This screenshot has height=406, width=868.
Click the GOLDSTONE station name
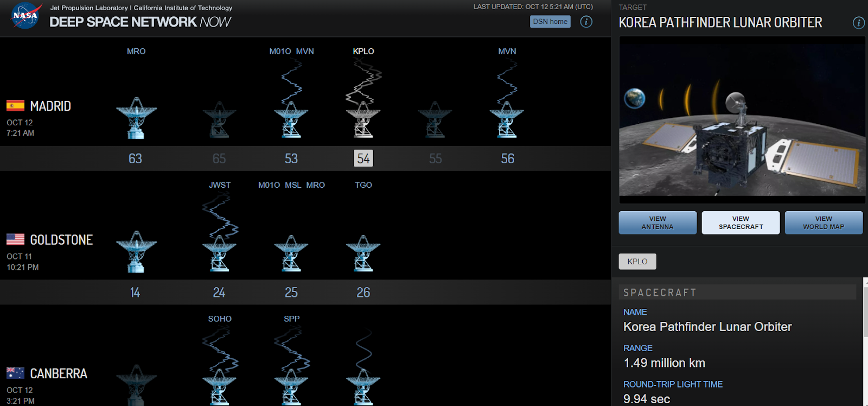pos(61,240)
